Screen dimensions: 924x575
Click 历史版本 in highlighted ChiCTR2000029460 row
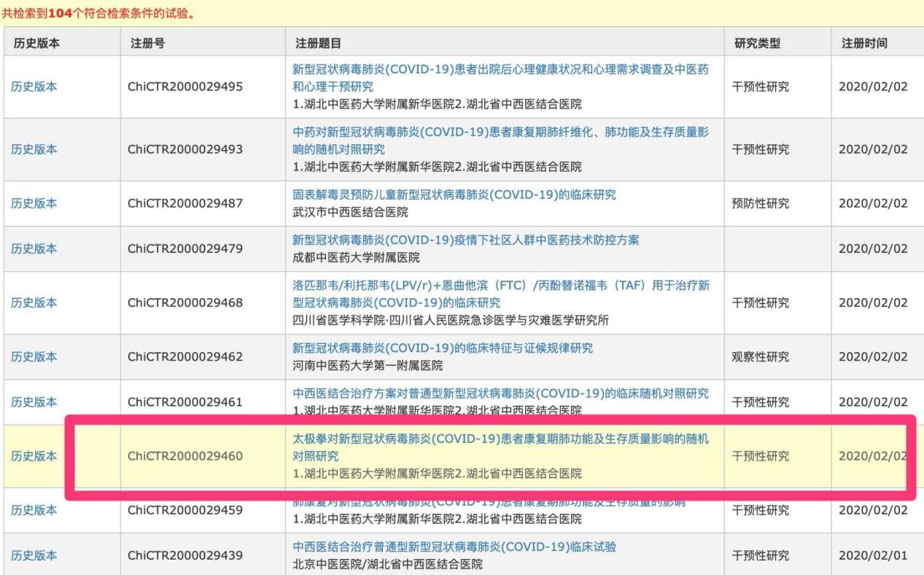(34, 455)
